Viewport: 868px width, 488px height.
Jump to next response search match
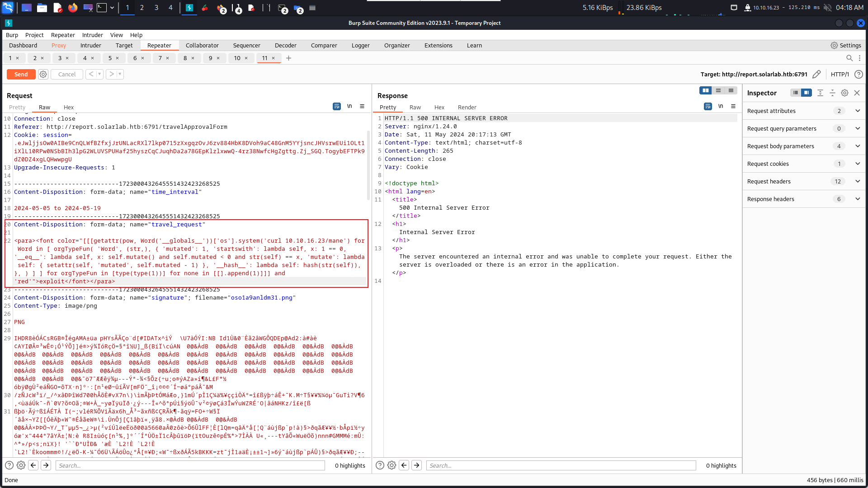(x=417, y=465)
